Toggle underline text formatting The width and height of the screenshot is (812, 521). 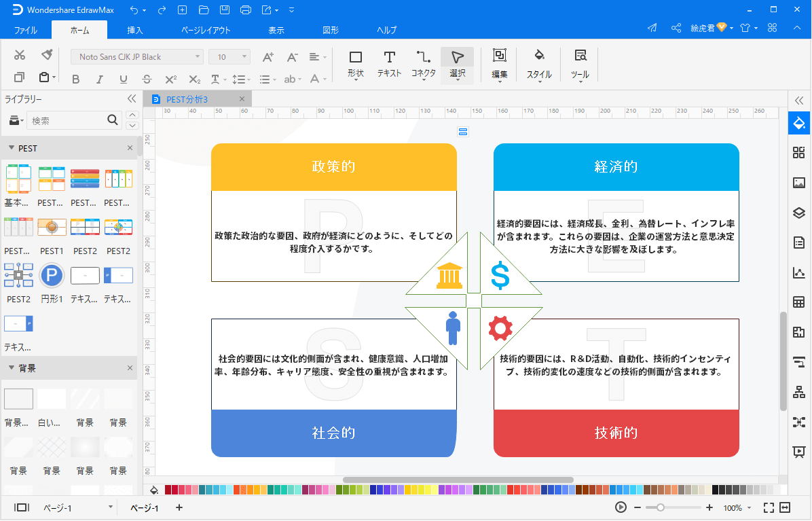coord(123,79)
